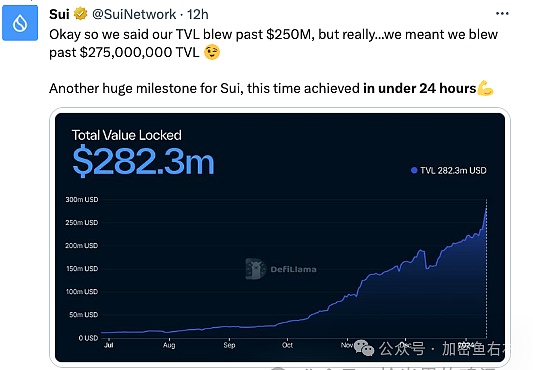Click the gold verified badge beside Sui
This screenshot has height=370, width=533.
(x=81, y=14)
